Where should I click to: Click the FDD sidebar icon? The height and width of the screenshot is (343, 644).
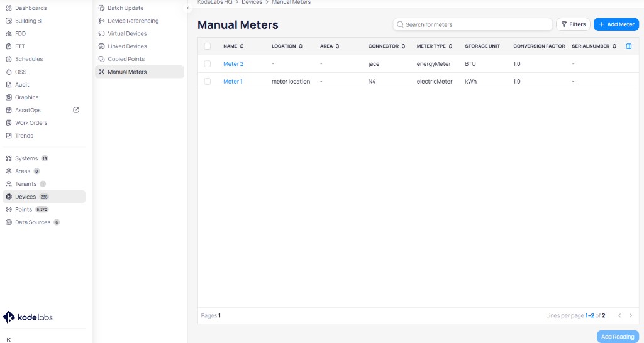[x=9, y=34]
